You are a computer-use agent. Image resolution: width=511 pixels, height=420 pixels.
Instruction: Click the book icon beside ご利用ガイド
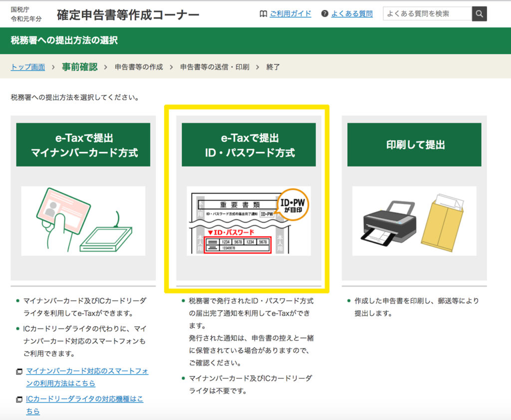(x=263, y=13)
